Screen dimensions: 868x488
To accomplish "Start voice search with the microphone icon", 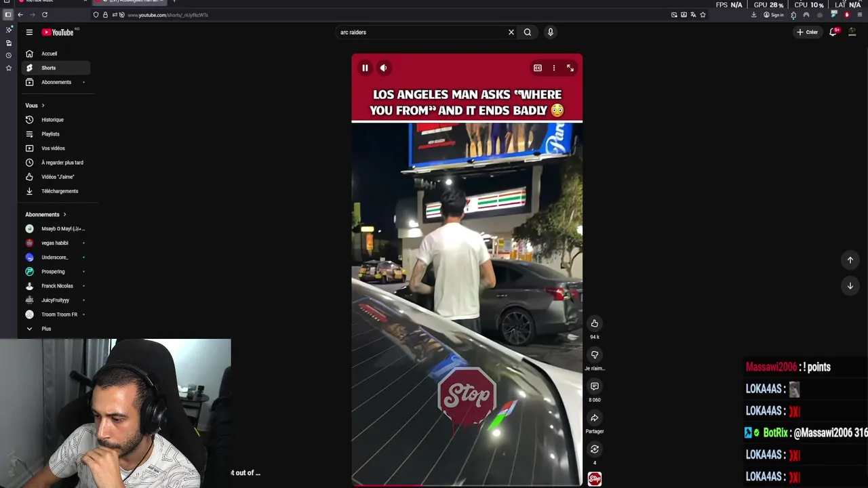I will click(x=550, y=32).
